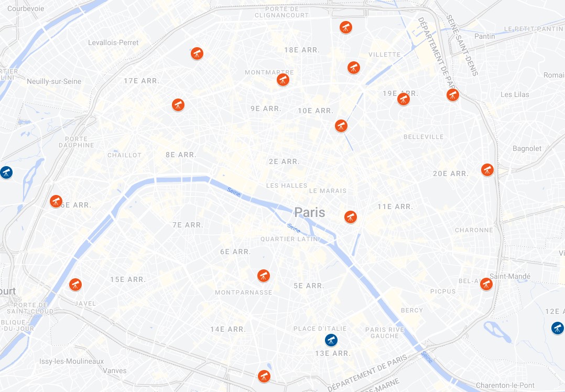Click the orange marker right of Paris label
The height and width of the screenshot is (392, 565).
[x=350, y=217]
